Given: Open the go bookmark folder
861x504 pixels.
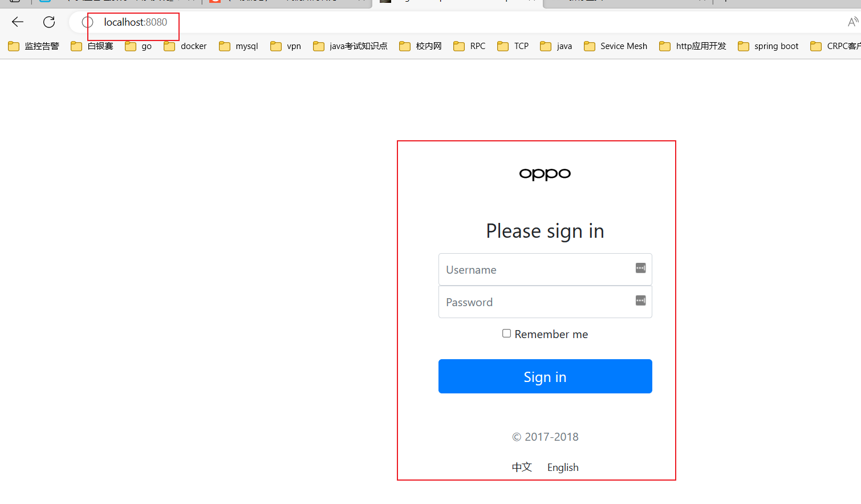Looking at the screenshot, I should (139, 46).
